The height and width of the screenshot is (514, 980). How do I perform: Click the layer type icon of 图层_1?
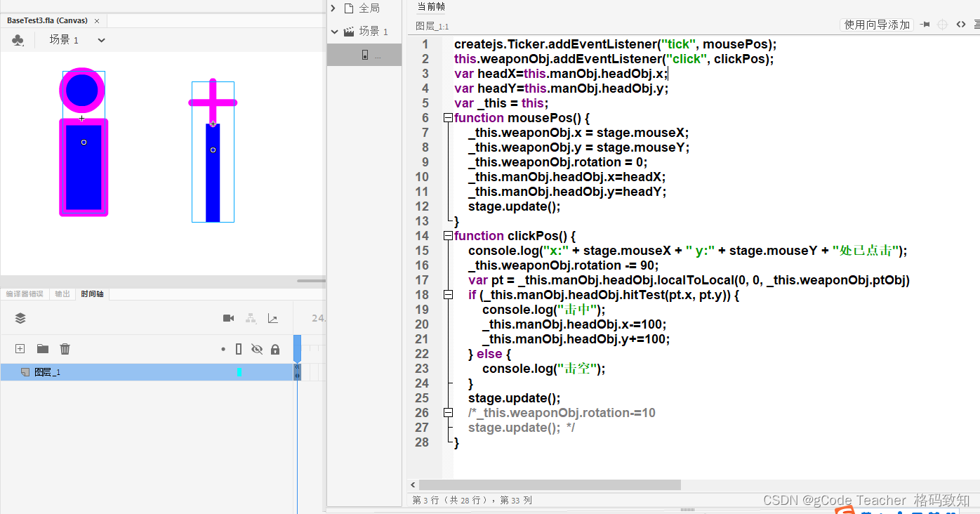(x=25, y=372)
